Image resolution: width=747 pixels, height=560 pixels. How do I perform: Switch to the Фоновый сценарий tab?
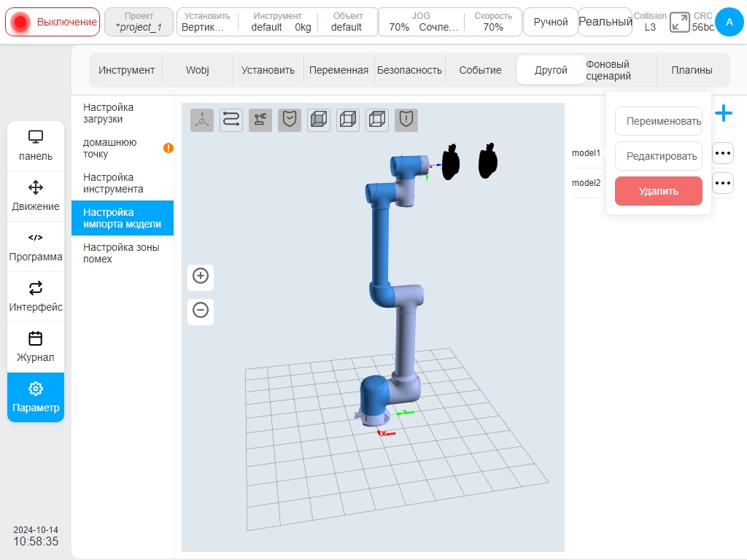click(x=622, y=70)
